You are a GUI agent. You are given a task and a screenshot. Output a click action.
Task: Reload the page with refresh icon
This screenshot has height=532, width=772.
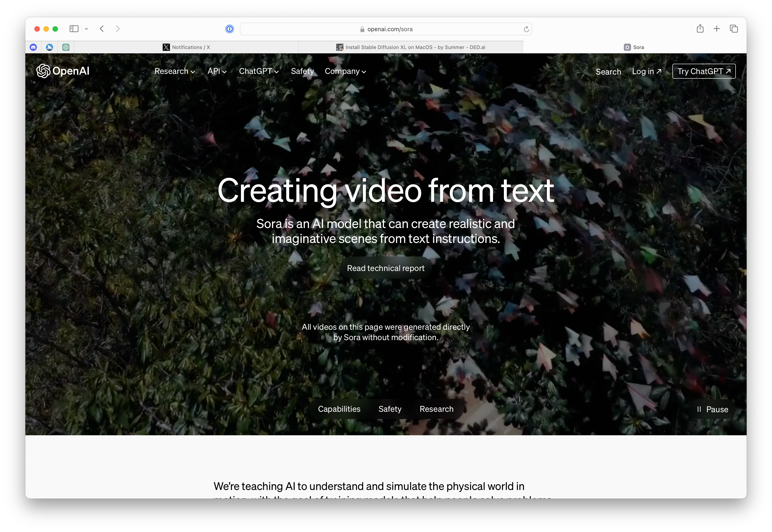526,29
